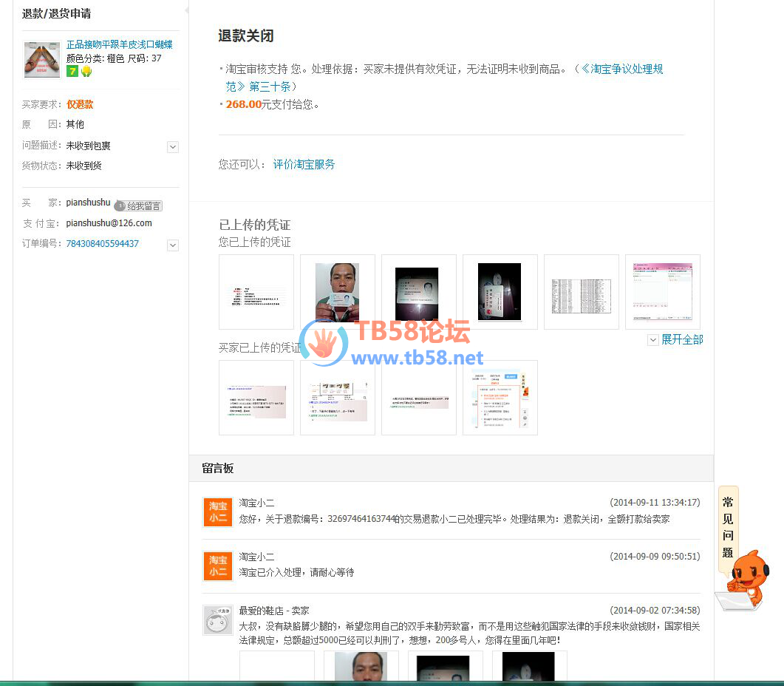Open the 常见问题 side tab
The width and height of the screenshot is (784, 686).
[x=728, y=527]
